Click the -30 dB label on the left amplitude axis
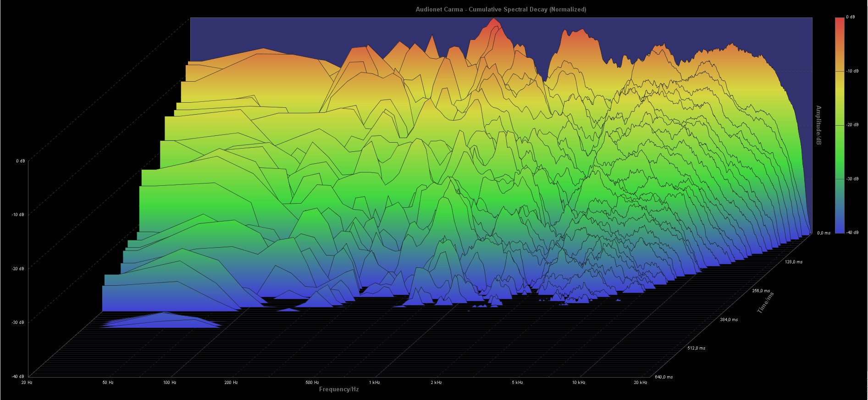 pyautogui.click(x=18, y=322)
